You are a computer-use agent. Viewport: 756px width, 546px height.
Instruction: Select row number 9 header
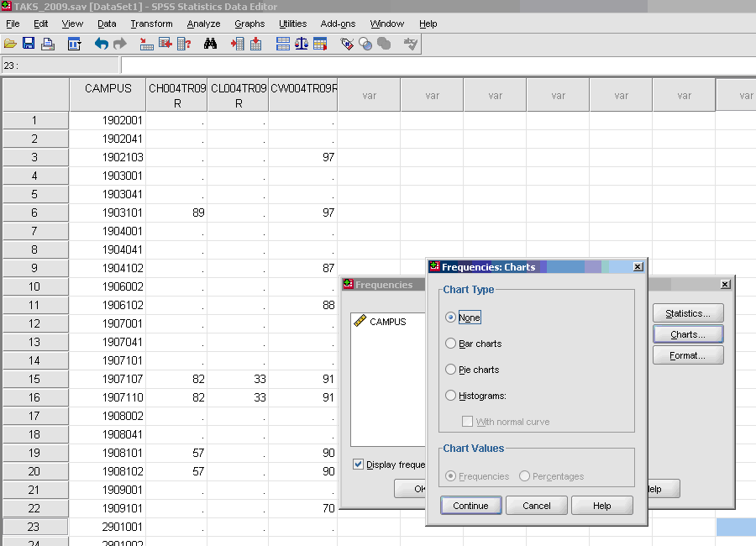point(34,268)
